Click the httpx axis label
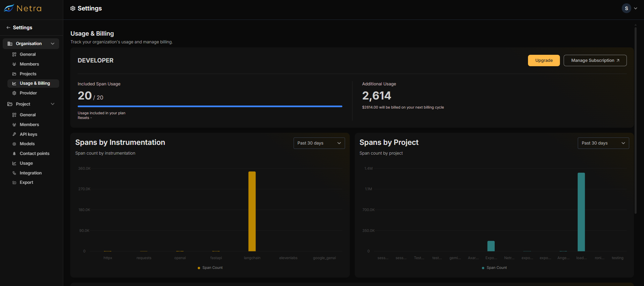This screenshot has height=286, width=644. tap(108, 258)
